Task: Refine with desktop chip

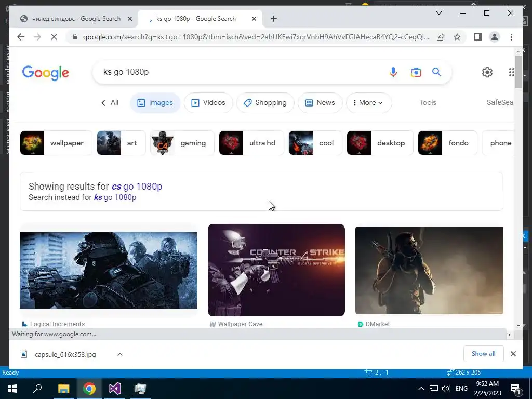Action: (380, 143)
